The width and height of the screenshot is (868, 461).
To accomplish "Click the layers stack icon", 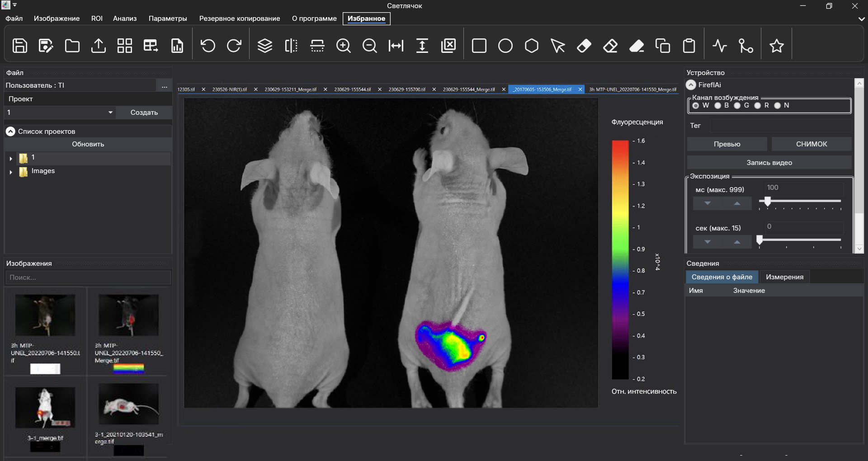I will pos(265,46).
